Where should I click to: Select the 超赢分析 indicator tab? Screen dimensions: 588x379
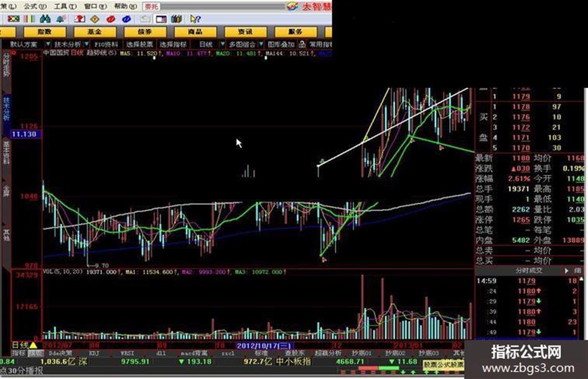pos(328,353)
